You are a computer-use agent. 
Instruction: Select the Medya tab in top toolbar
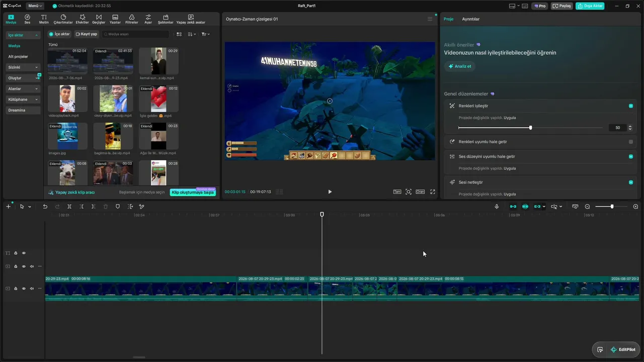pos(11,19)
